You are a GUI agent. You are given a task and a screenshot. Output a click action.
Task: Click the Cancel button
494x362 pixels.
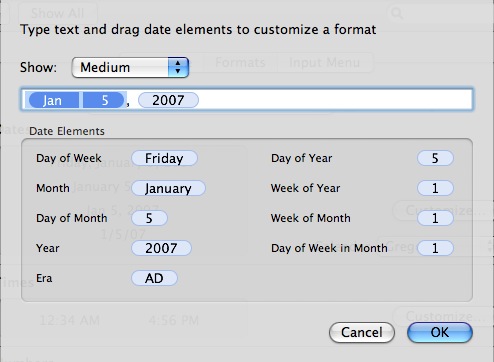coord(362,332)
